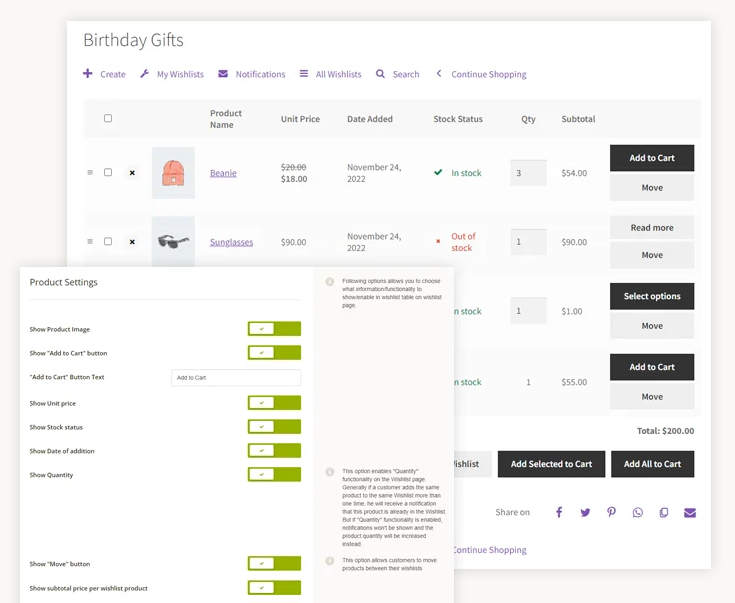735x603 pixels.
Task: Move the Beanie to another wishlist
Action: [652, 188]
